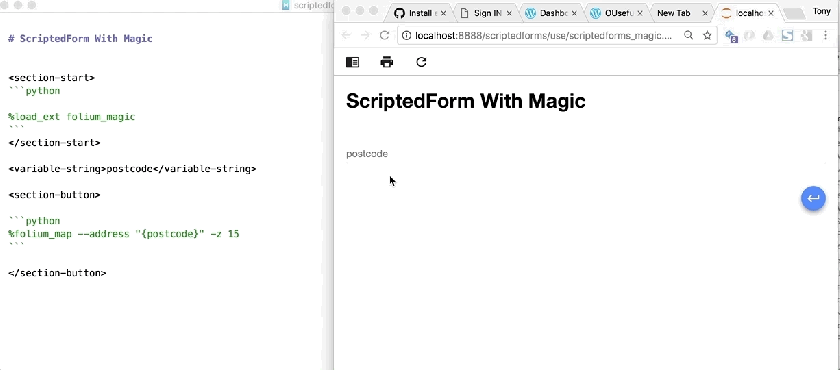The height and width of the screenshot is (370, 840).
Task: Click the '</section-start>' closing tag in editor
Action: pos(54,143)
